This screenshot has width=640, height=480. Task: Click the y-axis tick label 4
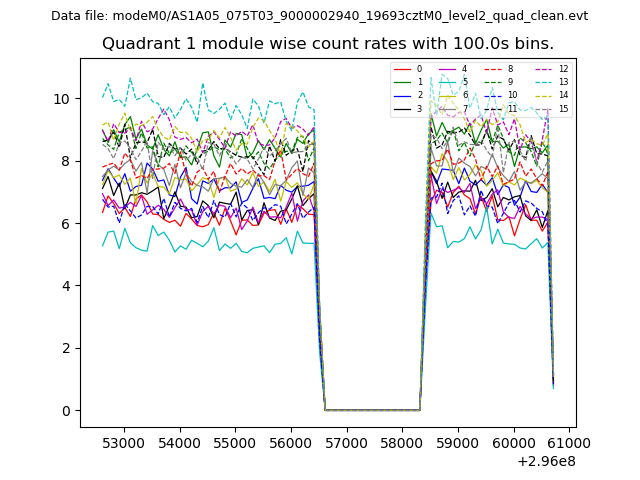66,286
